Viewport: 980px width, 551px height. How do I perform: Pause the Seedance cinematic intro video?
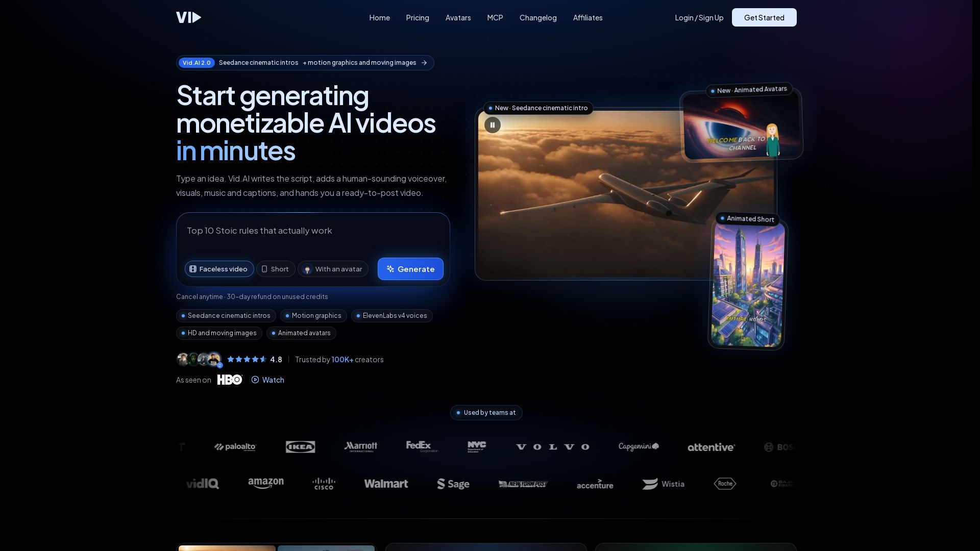coord(493,125)
